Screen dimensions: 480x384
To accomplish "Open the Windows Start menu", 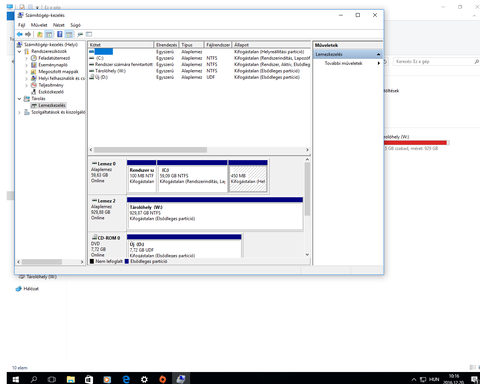I will [x=15, y=379].
